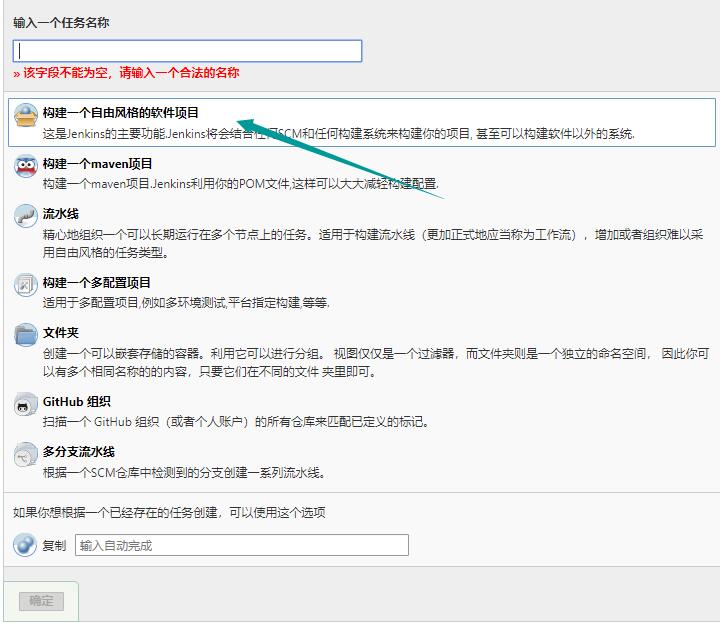The width and height of the screenshot is (720, 623).
Task: Choose the 多分支流水线 title
Action: click(x=79, y=452)
